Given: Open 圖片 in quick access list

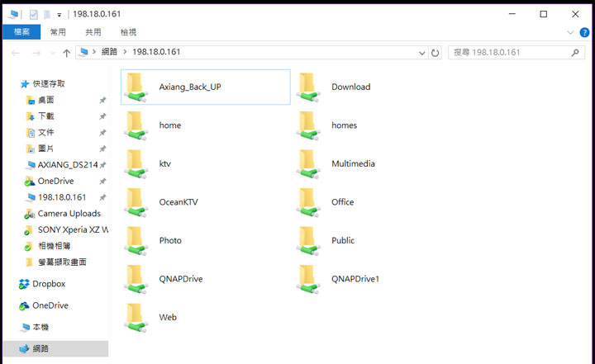Looking at the screenshot, I should tap(46, 149).
